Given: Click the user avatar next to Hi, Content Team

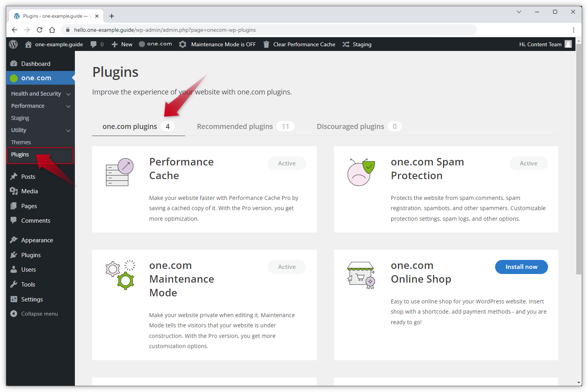Looking at the screenshot, I should click(568, 44).
